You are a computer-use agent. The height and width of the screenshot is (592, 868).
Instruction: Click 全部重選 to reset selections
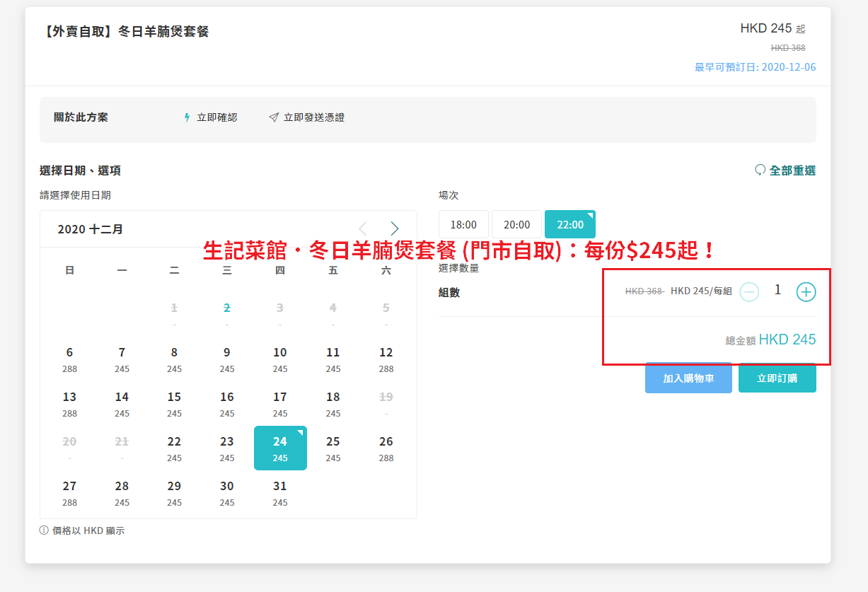[x=792, y=170]
